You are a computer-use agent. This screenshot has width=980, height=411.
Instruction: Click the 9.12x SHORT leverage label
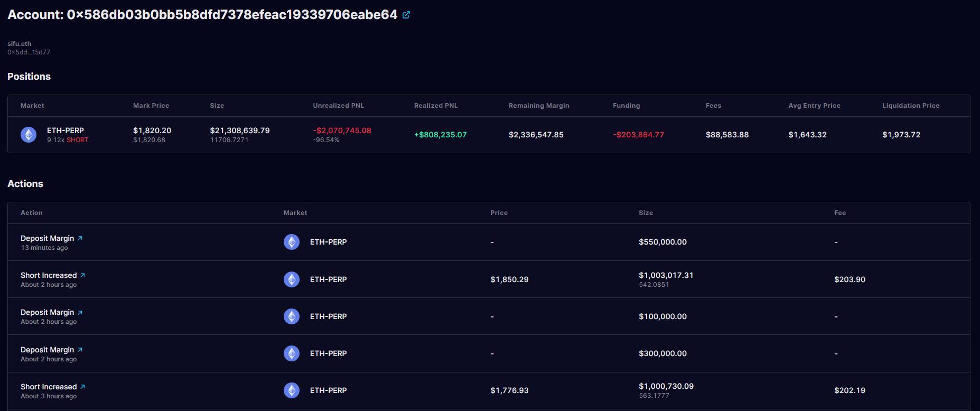[x=68, y=140]
